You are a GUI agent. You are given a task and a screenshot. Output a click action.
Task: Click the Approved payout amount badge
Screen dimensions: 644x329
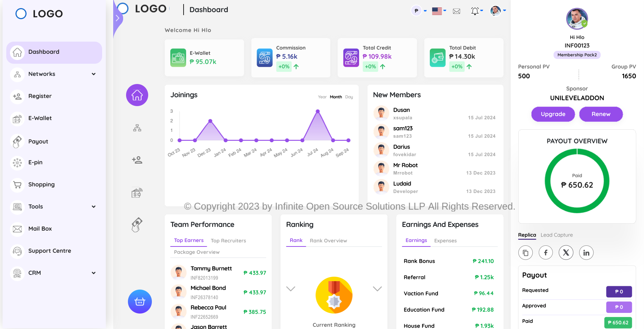pyautogui.click(x=619, y=307)
